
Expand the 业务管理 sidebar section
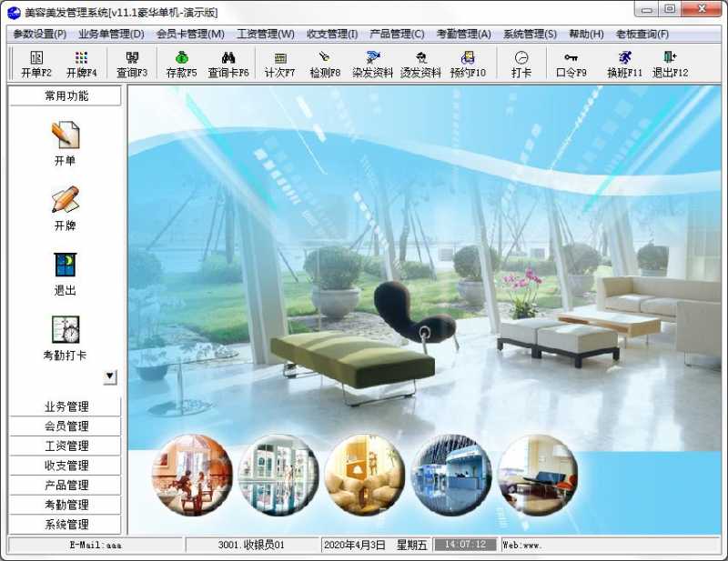tap(66, 406)
